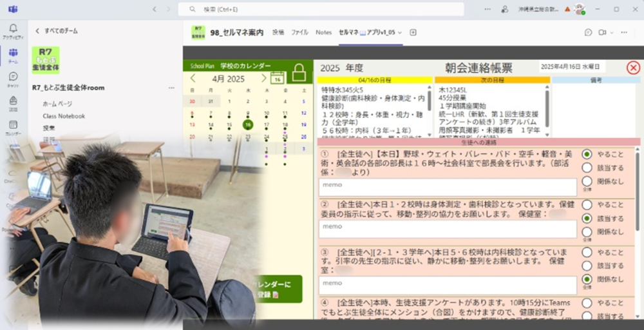The height and width of the screenshot is (330, 644).
Task: Click the 検索 (Ctrl+E) search box
Action: pos(321,9)
